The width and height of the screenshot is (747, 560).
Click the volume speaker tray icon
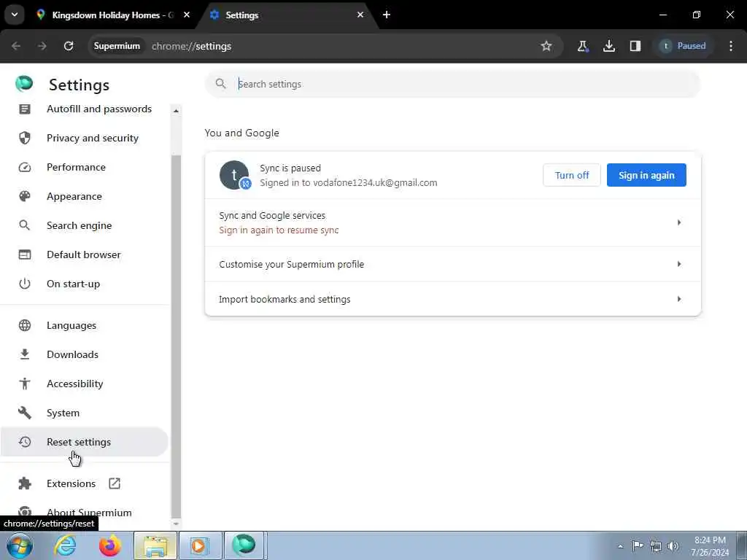(x=673, y=546)
